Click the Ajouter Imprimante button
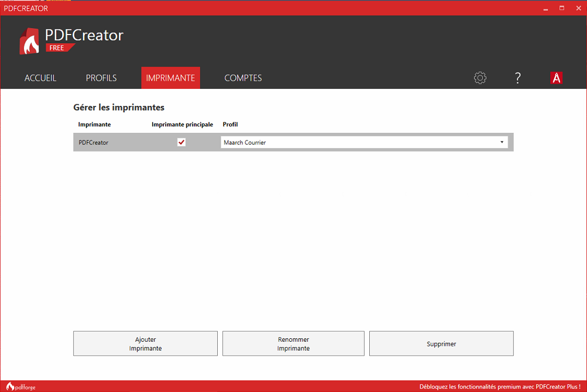The image size is (587, 392). 145,343
